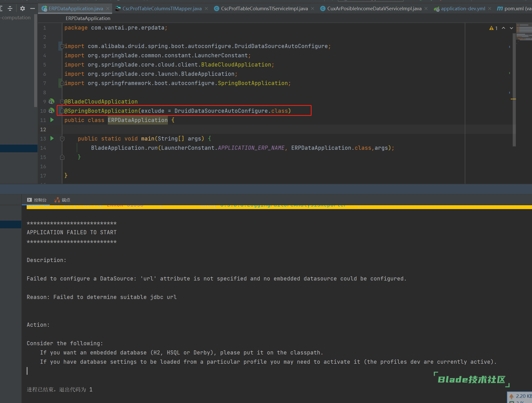
Task: Open application-dev.yml tab
Action: tap(463, 8)
